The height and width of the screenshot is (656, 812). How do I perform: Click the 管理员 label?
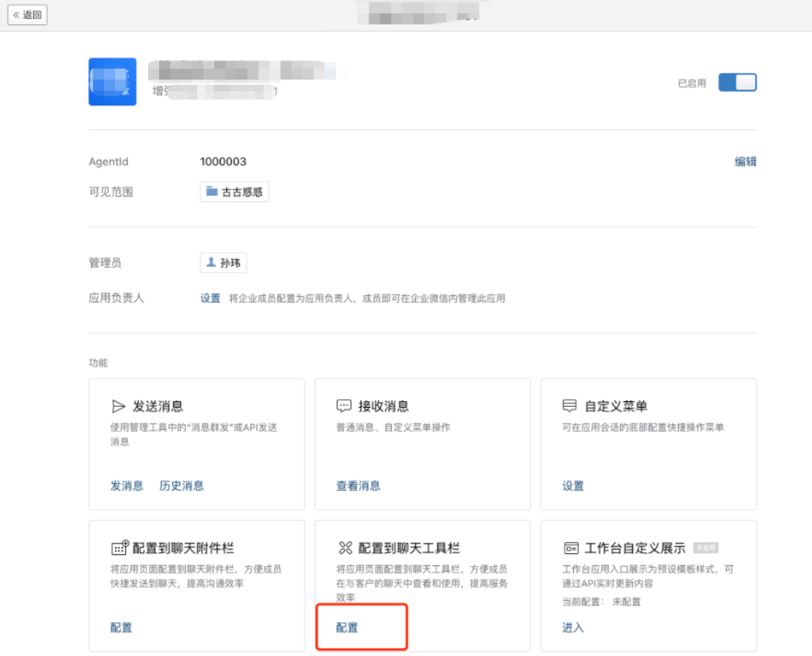click(x=105, y=263)
